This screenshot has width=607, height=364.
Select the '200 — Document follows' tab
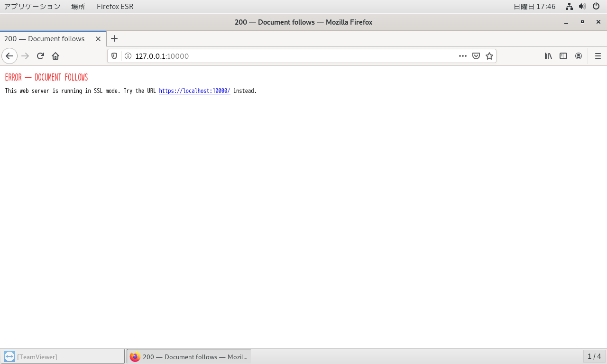tap(45, 39)
